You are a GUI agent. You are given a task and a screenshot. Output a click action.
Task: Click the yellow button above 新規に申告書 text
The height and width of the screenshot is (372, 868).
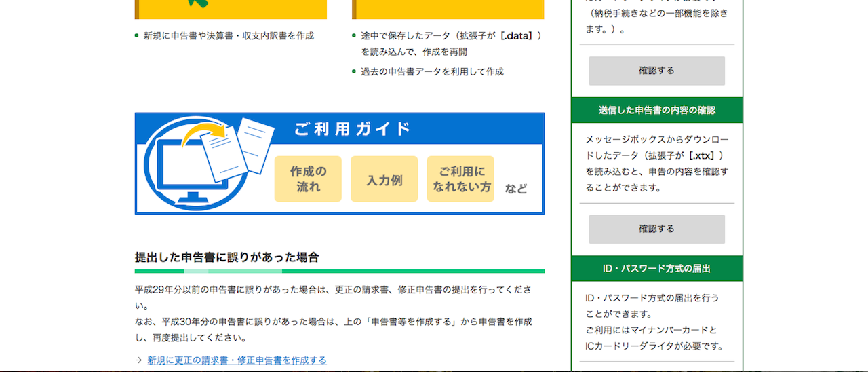[231, 10]
